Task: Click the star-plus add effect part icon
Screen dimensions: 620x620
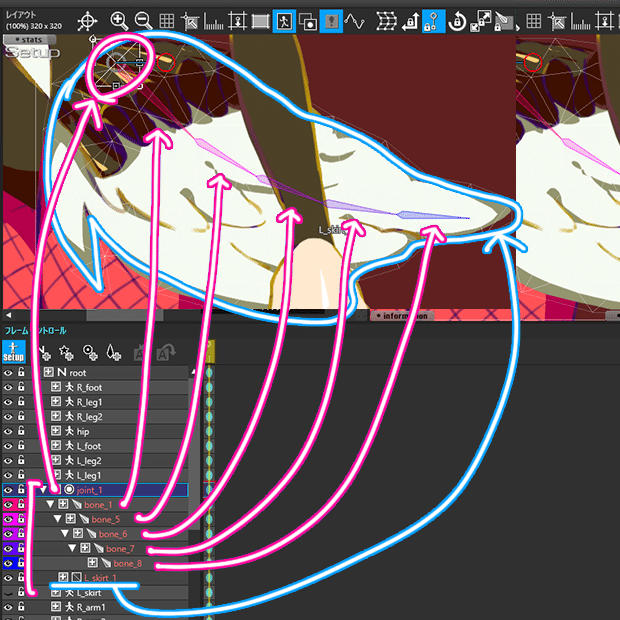Action: point(66,352)
